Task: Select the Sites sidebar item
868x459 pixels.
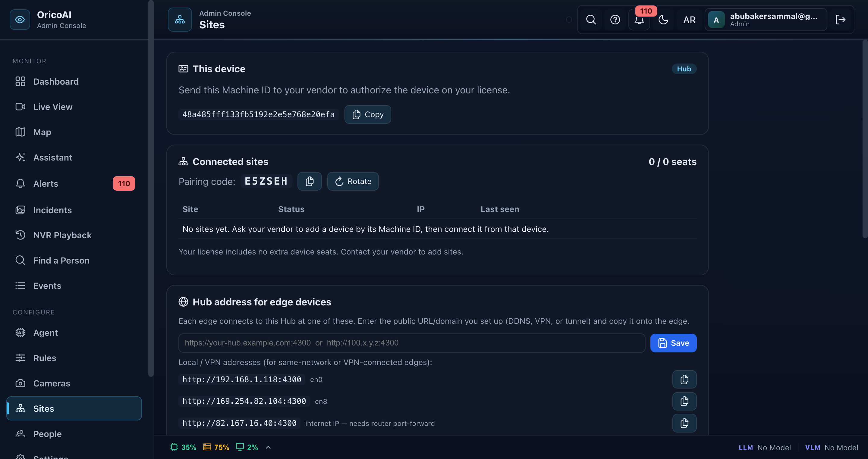Action: click(74, 408)
